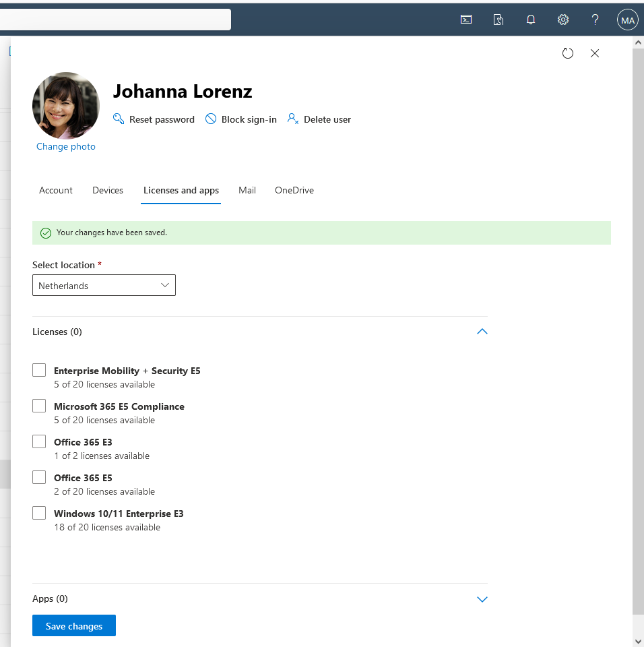Click the scrollbar down arrow
Viewport: 644px width, 647px height.
(638, 641)
